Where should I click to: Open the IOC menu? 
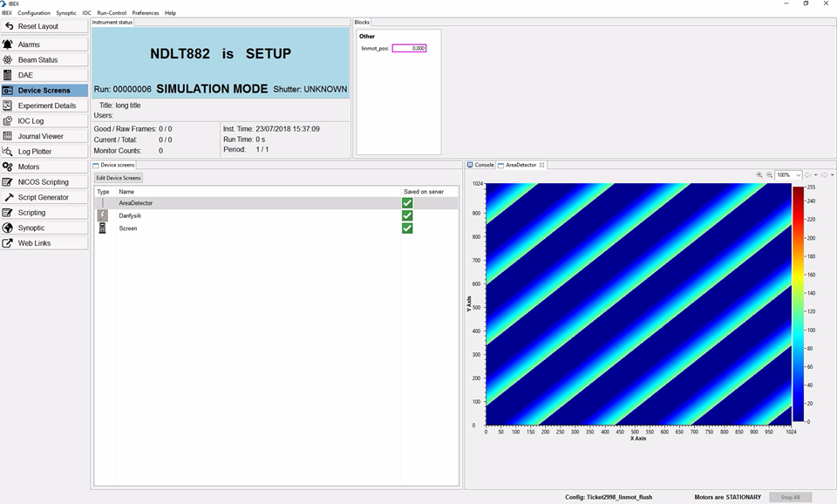point(86,13)
